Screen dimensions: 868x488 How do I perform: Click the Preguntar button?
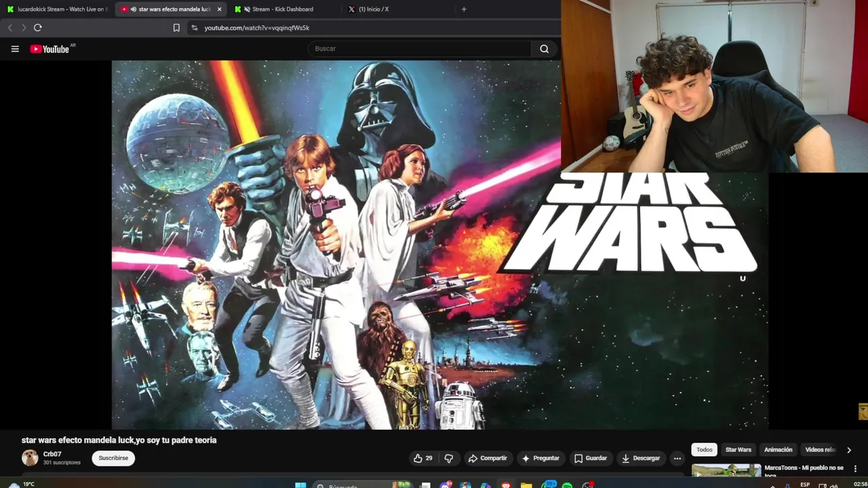click(540, 458)
